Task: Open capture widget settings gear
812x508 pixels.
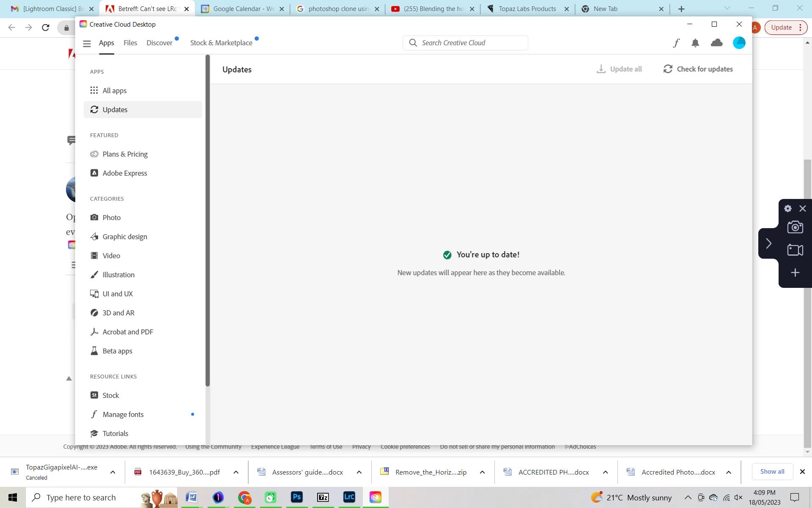Action: (788, 208)
